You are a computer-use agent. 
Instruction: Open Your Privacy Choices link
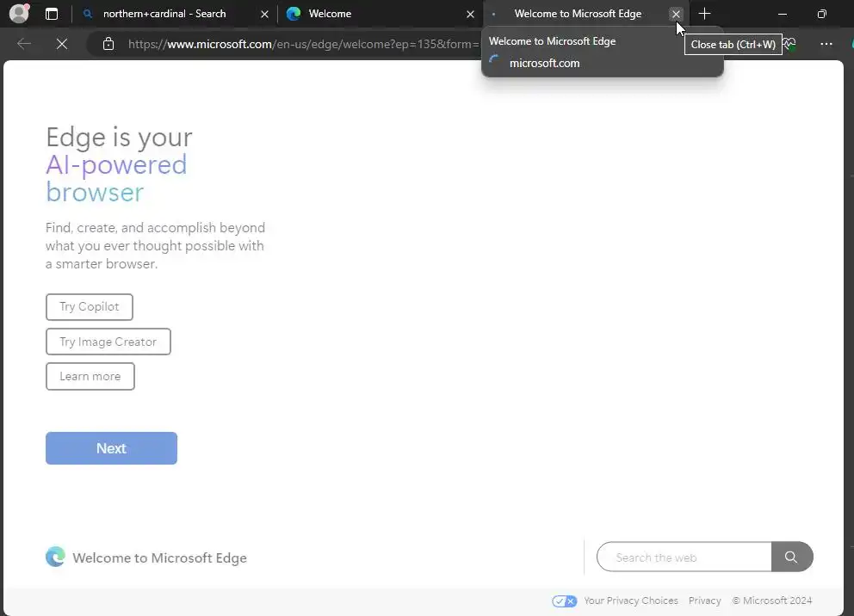(x=631, y=601)
